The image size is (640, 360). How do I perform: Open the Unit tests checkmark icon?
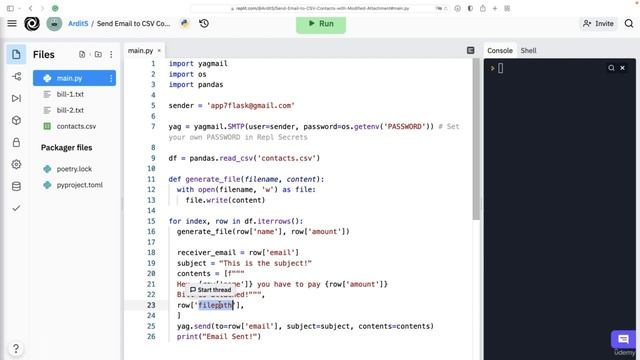tap(16, 208)
